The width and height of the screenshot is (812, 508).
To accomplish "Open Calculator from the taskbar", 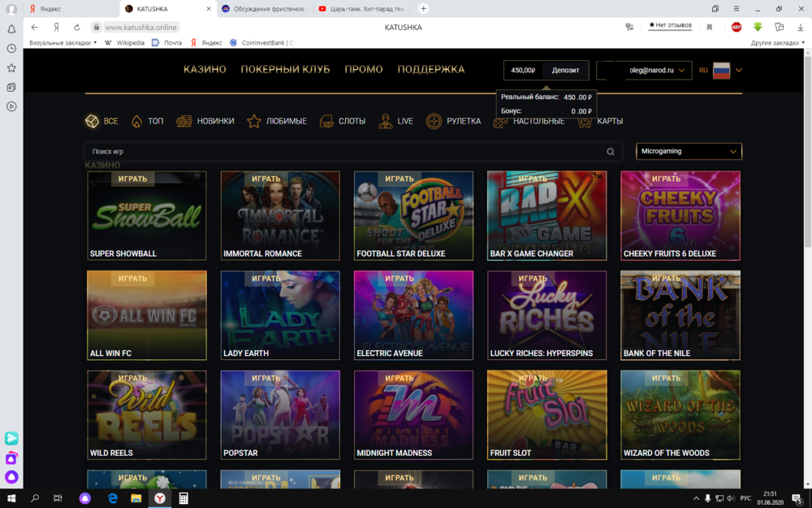I will click(184, 498).
